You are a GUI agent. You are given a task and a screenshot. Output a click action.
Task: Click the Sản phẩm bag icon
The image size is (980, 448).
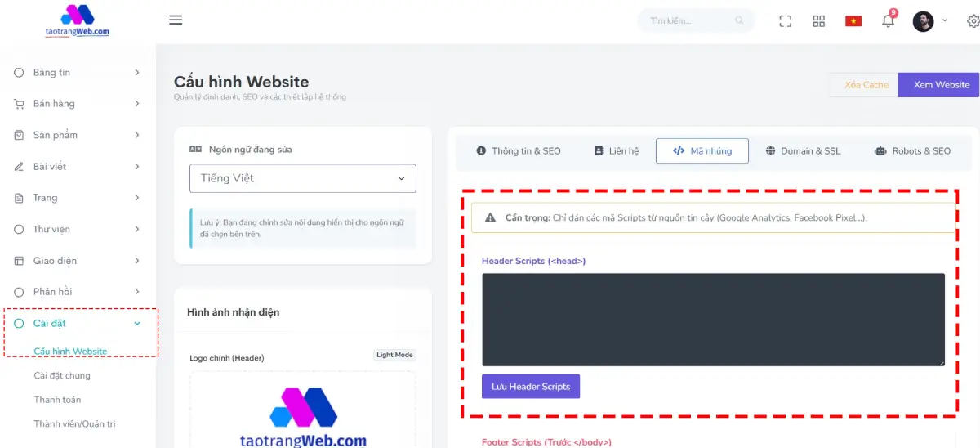(19, 135)
